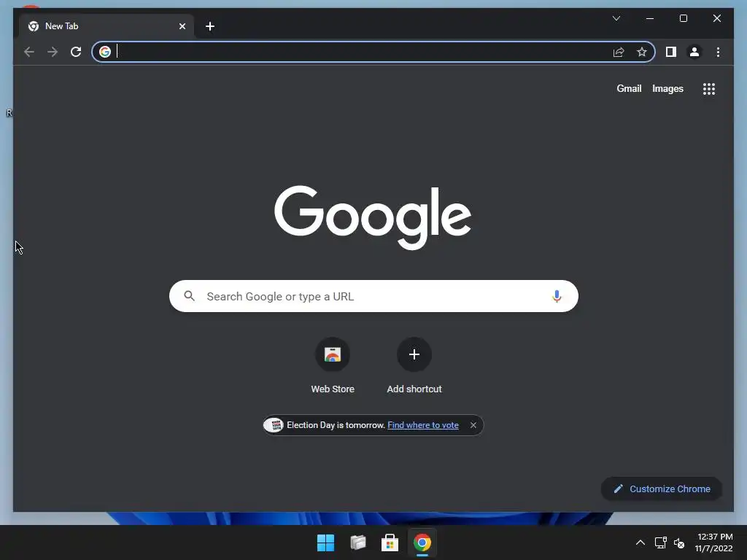Click the Google logo
747x560 pixels.
(373, 217)
